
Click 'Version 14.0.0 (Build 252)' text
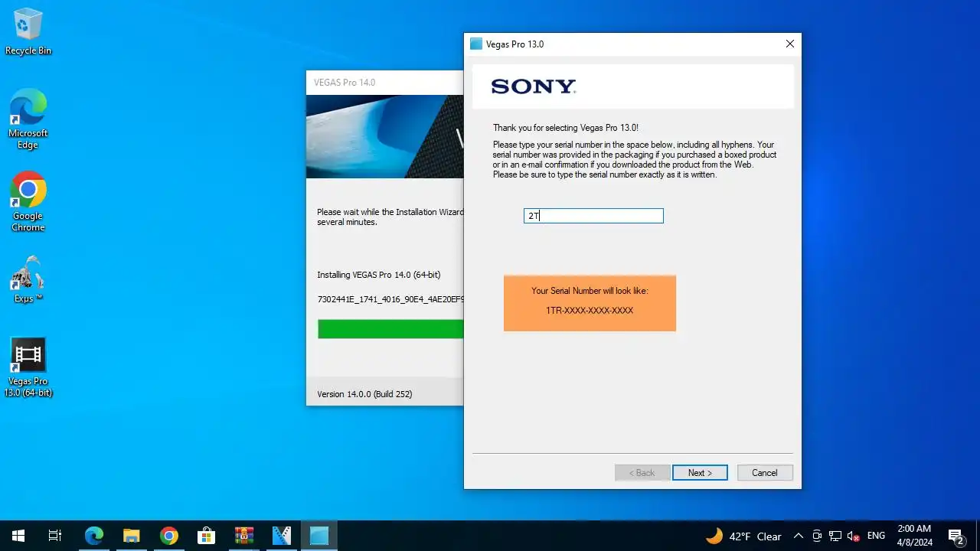364,394
